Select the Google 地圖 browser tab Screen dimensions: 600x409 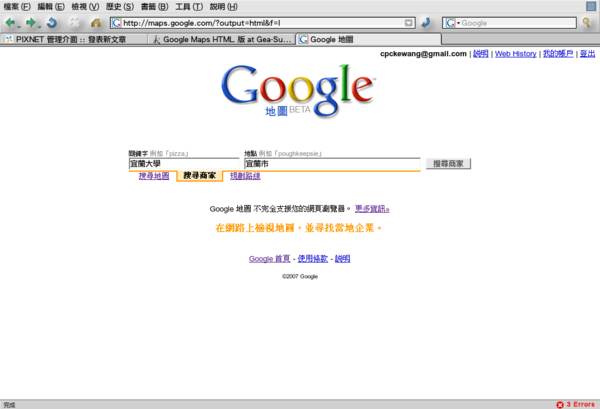point(368,39)
